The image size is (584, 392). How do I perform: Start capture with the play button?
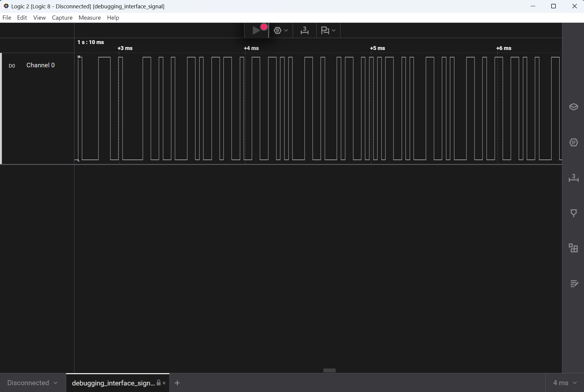pyautogui.click(x=256, y=30)
